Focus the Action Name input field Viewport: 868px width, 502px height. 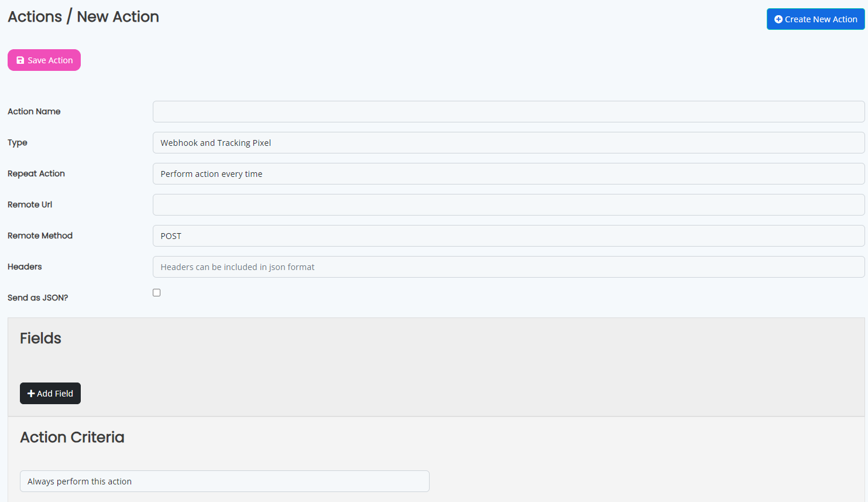click(x=509, y=111)
